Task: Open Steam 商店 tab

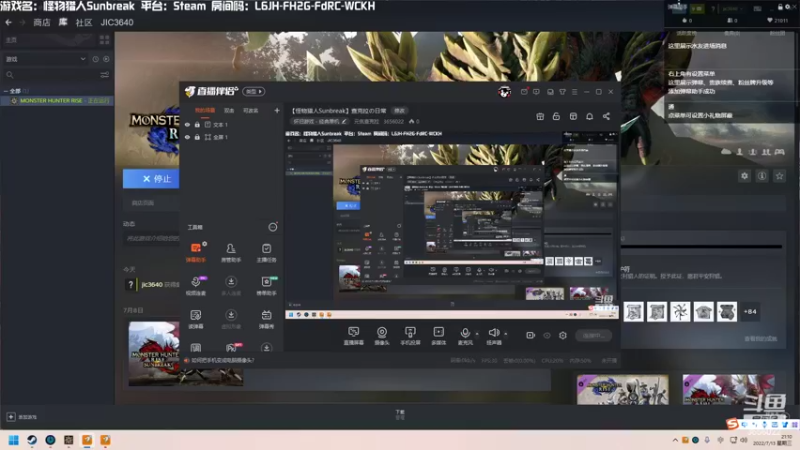Action: 42,22
